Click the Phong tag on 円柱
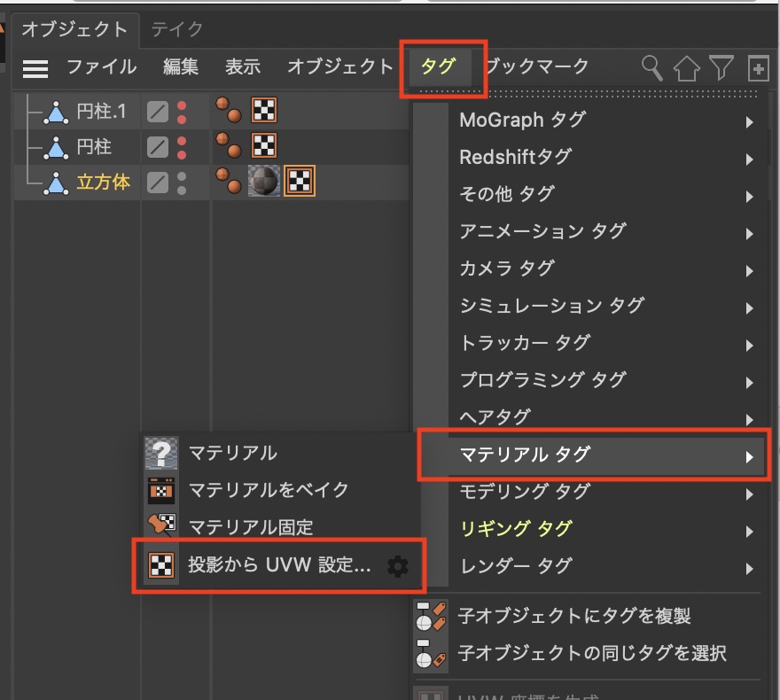 (228, 146)
